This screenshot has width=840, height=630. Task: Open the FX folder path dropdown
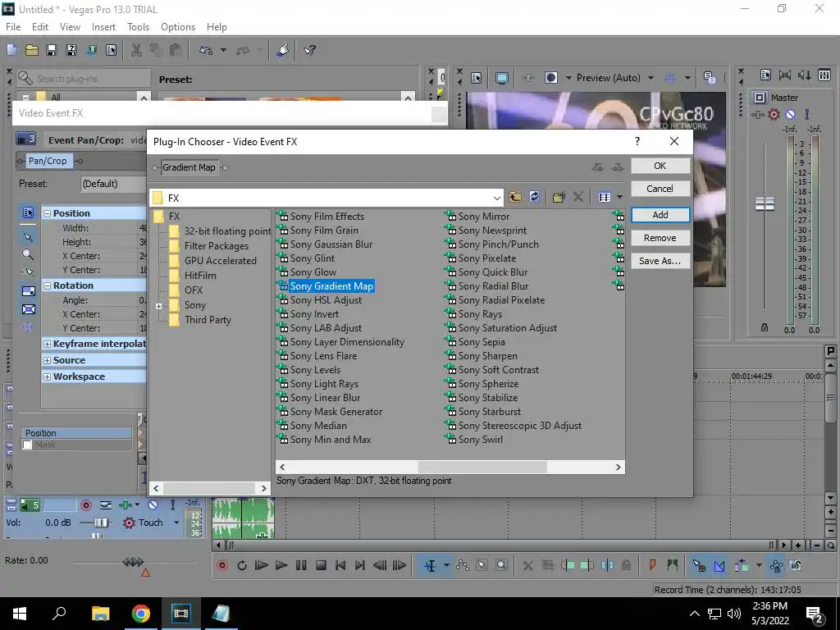coord(496,198)
